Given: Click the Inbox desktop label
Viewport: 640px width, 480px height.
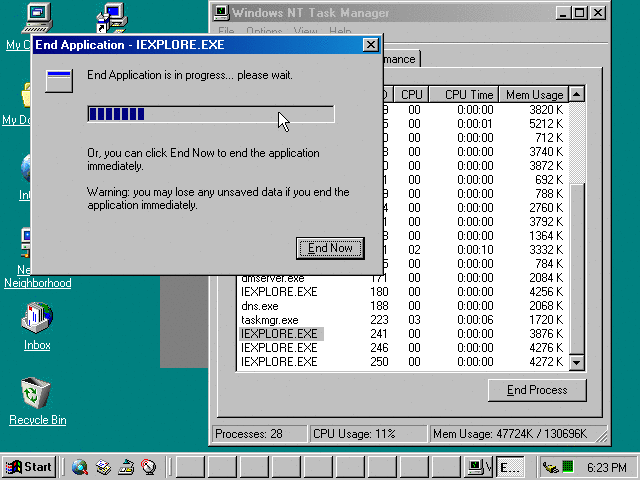Looking at the screenshot, I should point(37,345).
